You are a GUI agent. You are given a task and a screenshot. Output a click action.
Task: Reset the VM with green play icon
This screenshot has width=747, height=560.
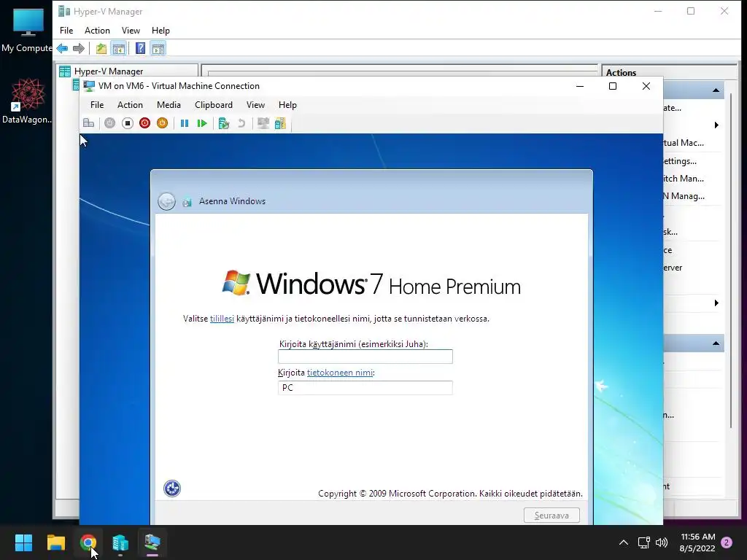(x=202, y=123)
